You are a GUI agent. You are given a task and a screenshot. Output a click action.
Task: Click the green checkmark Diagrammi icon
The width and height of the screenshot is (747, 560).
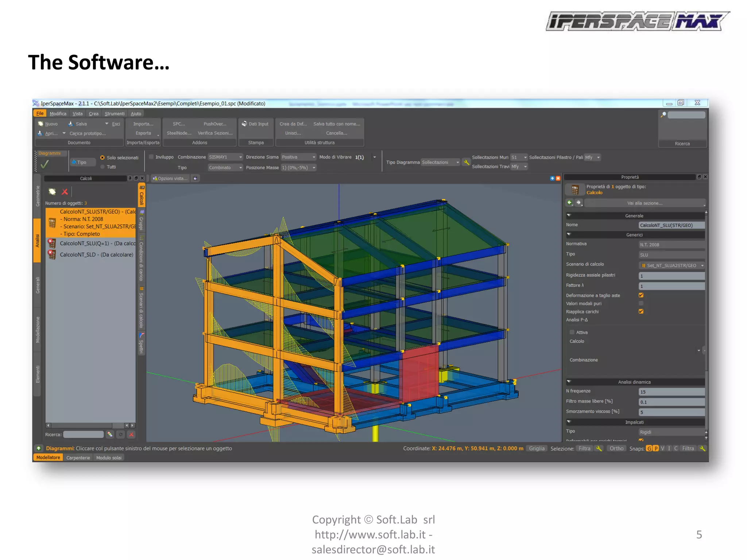pyautogui.click(x=45, y=164)
